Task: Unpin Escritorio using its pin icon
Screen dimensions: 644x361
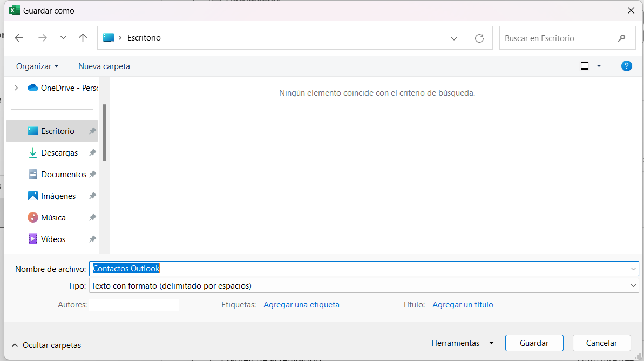Action: pyautogui.click(x=92, y=131)
